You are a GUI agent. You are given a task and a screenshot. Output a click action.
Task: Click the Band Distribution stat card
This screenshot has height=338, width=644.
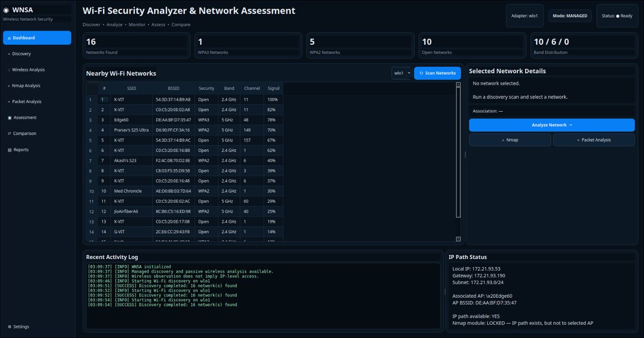[584, 45]
